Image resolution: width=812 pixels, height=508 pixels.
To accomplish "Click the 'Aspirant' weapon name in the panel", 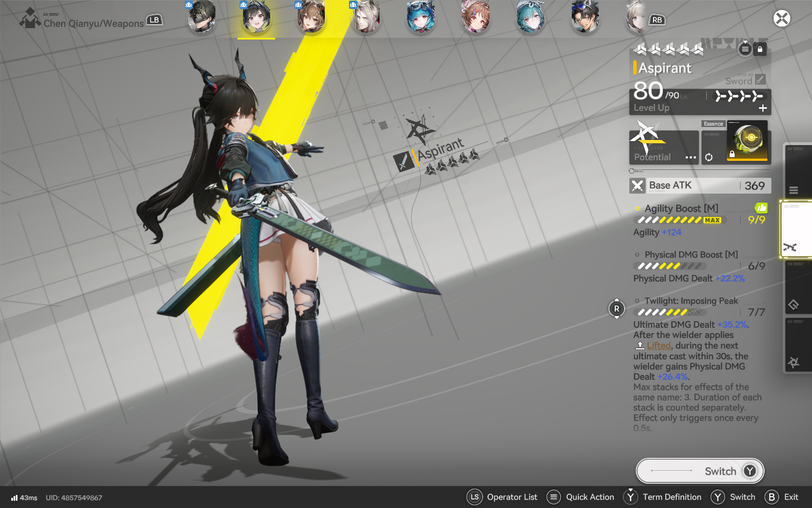I will click(x=665, y=68).
